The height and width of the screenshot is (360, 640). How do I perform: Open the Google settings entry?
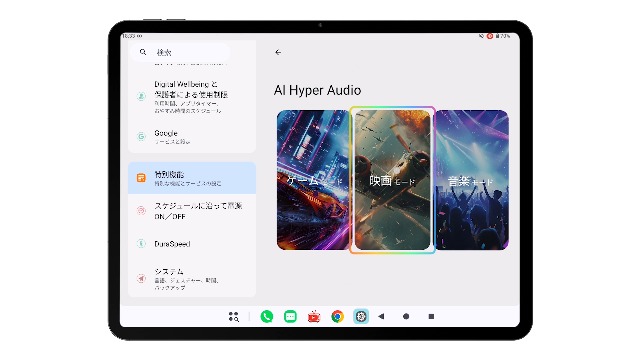[192, 137]
